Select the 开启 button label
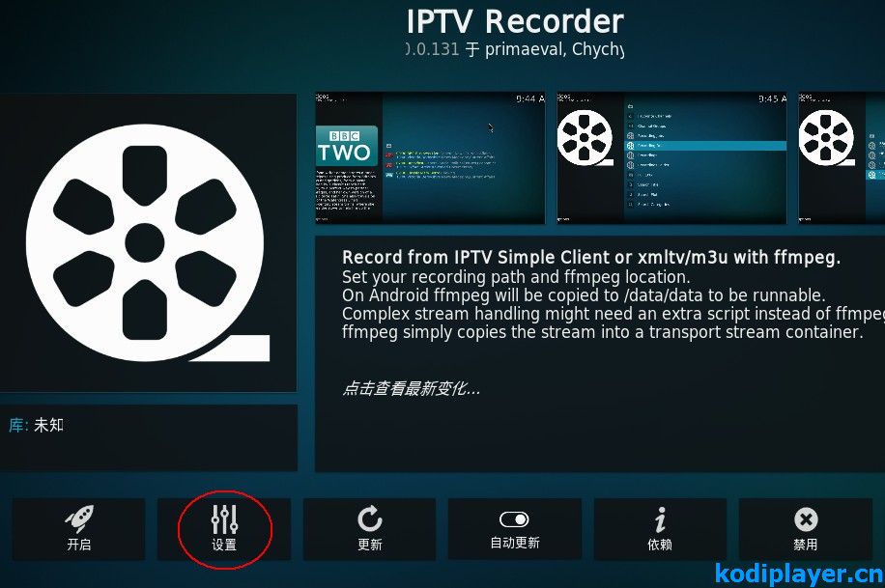The height and width of the screenshot is (588, 885). click(79, 545)
